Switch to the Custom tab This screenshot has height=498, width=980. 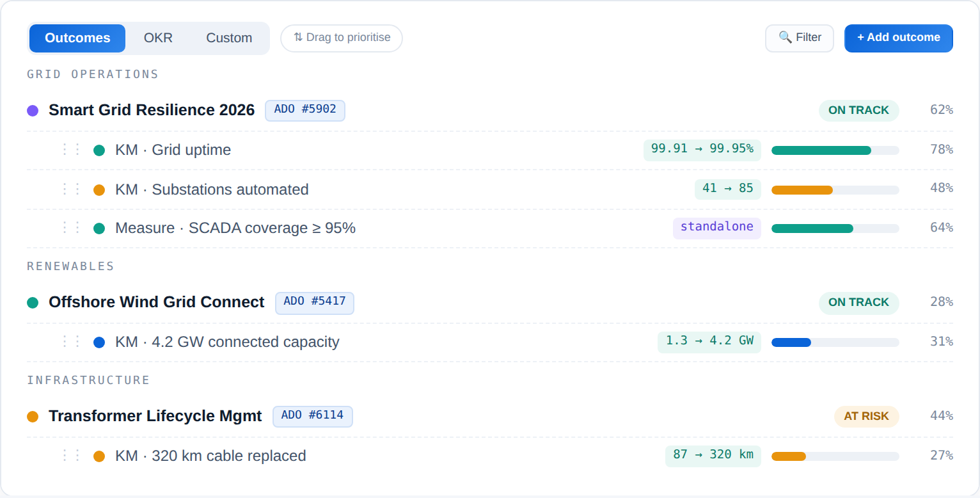point(229,38)
